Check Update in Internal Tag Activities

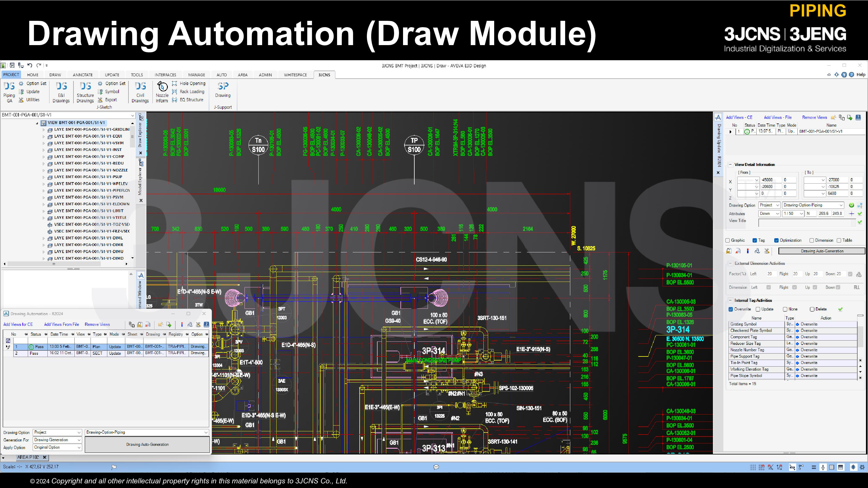point(758,309)
